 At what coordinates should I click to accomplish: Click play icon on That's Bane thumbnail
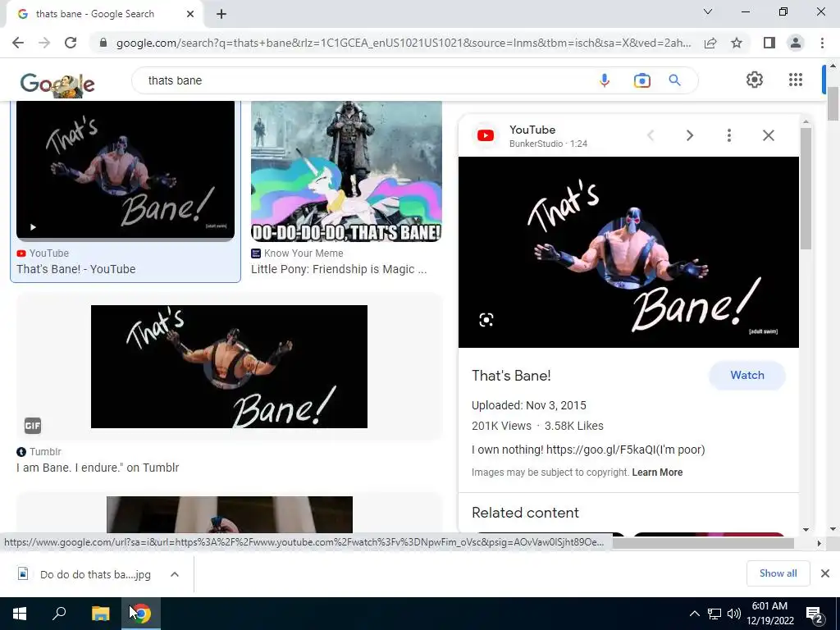[33, 227]
